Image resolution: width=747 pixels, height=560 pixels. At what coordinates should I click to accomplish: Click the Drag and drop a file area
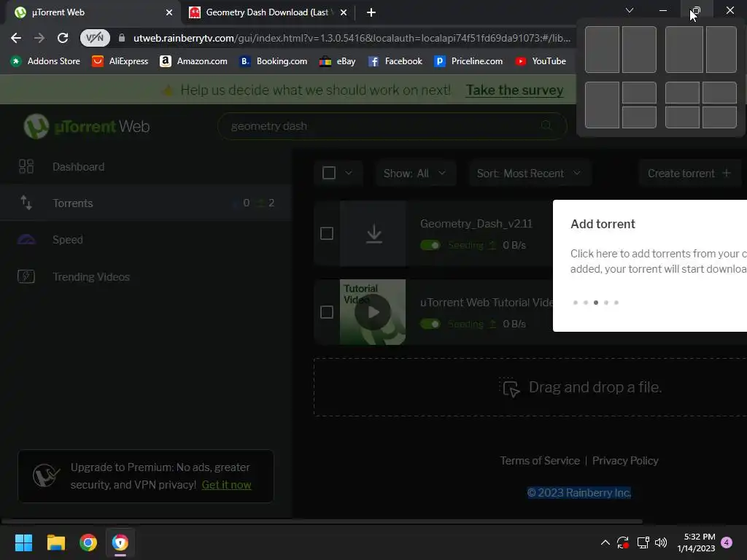530,387
